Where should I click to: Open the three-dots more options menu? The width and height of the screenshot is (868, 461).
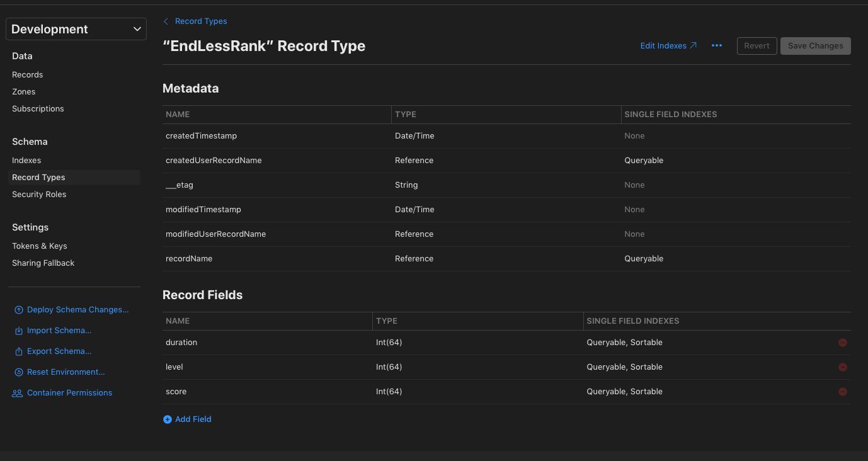pos(717,46)
